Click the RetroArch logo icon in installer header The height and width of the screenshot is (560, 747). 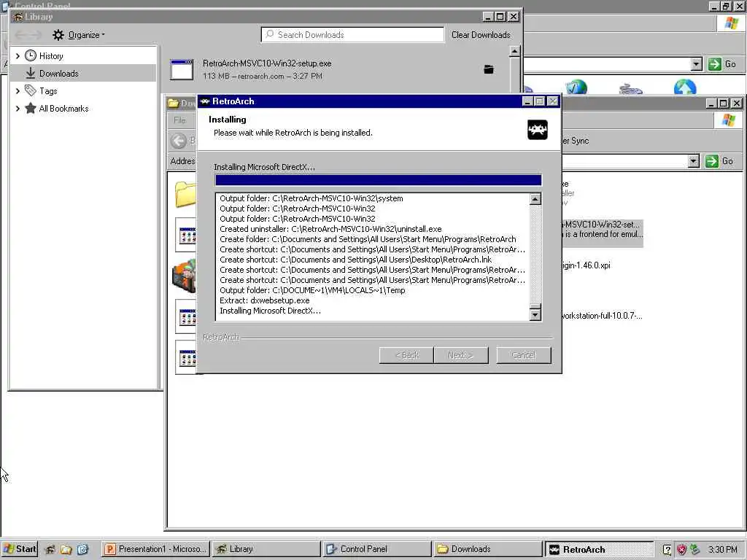538,130
